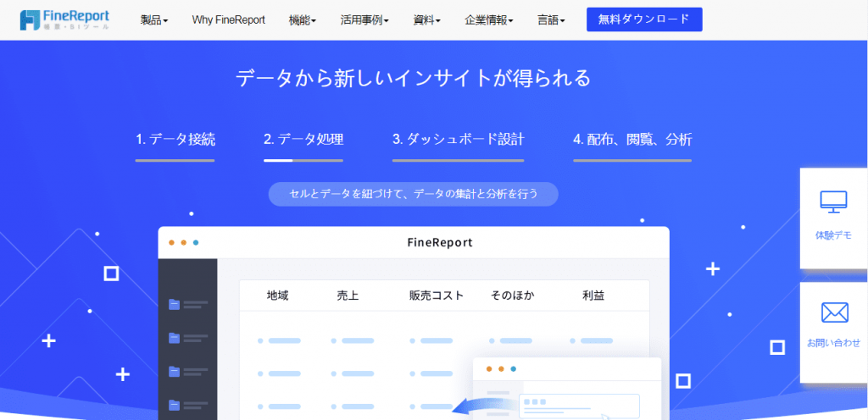The width and height of the screenshot is (868, 420).
Task: Select the 1. データ接続 tab
Action: [175, 139]
